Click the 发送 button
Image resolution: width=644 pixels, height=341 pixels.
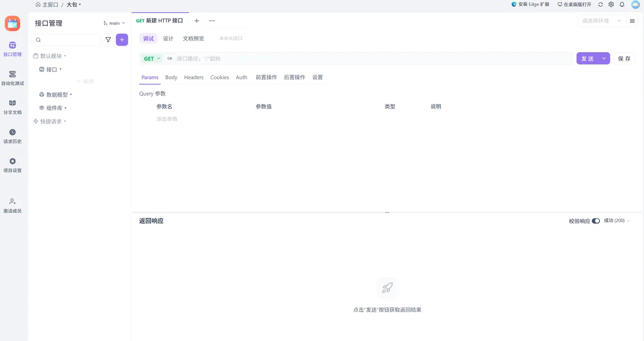point(587,58)
